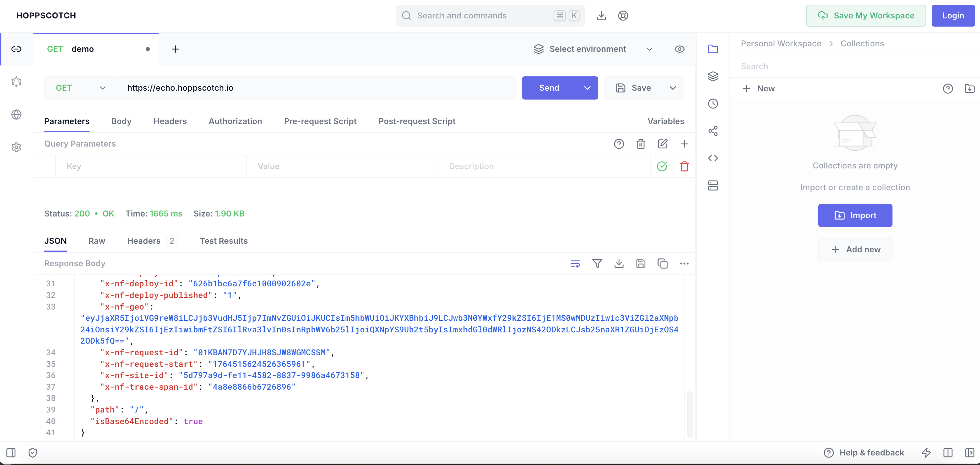Click the filter response icon
This screenshot has width=980, height=465.
pyautogui.click(x=597, y=264)
